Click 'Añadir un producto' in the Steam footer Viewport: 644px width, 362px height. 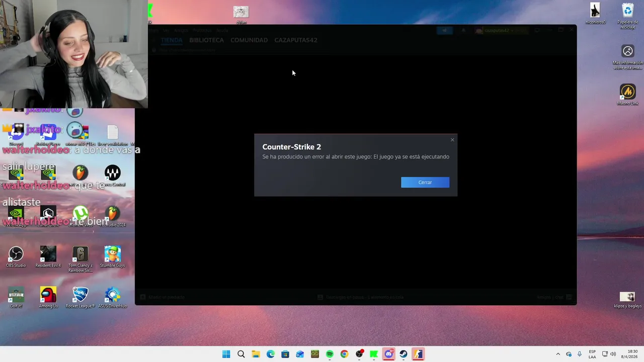pos(163,297)
